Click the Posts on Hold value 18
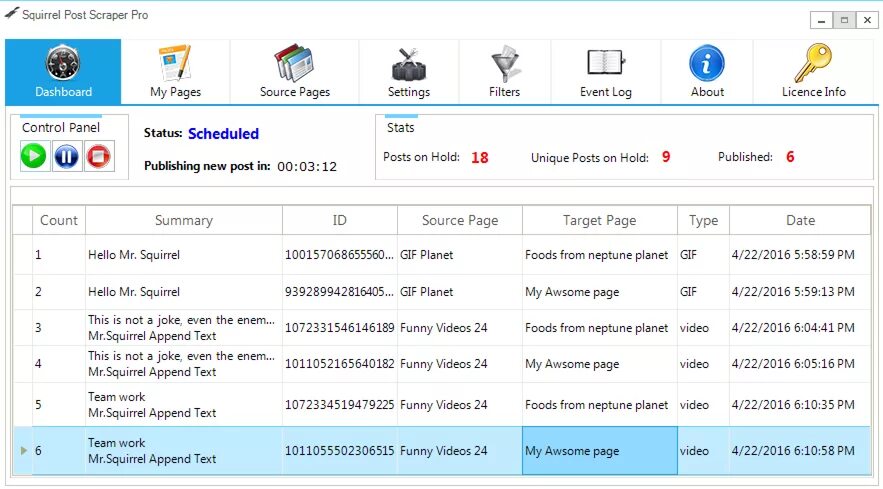883x489 pixels. (x=480, y=157)
